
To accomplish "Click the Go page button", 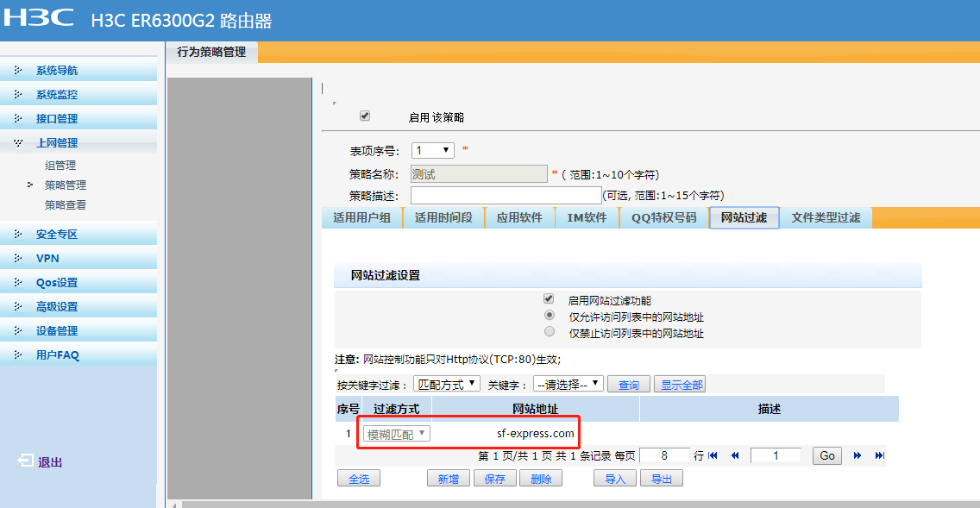I will pyautogui.click(x=826, y=455).
